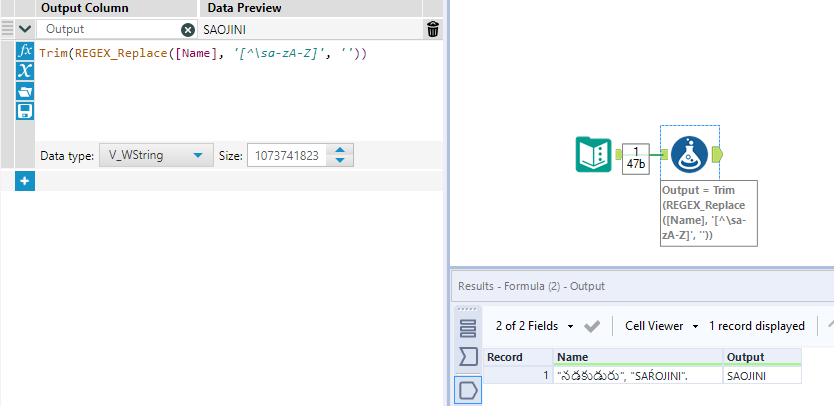Open the Data type V_WString dropdown
The height and width of the screenshot is (406, 834).
[x=156, y=155]
